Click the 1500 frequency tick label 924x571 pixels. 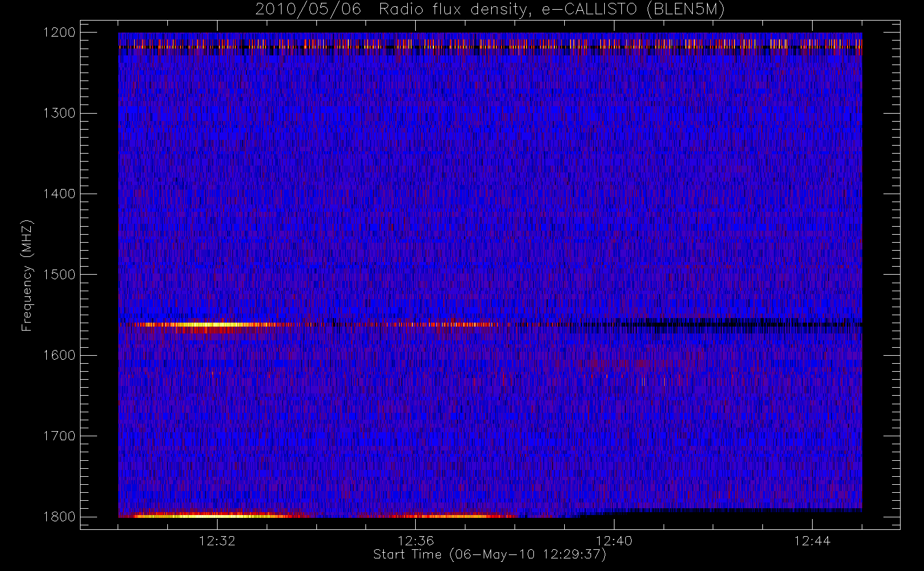click(59, 275)
